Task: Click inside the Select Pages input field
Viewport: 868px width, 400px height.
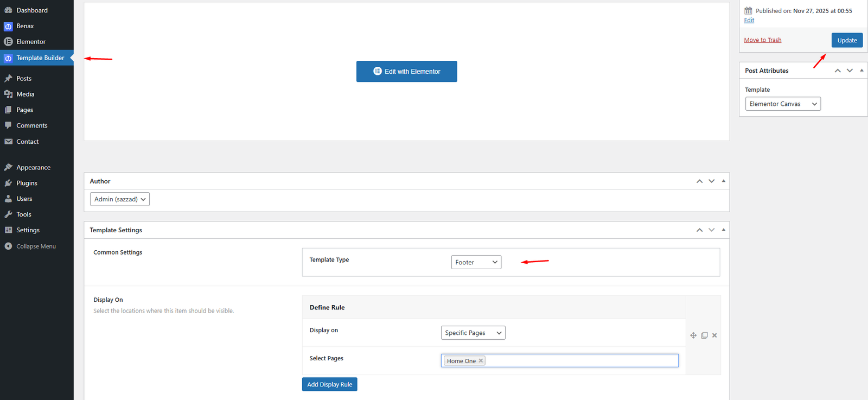Action: tap(580, 361)
